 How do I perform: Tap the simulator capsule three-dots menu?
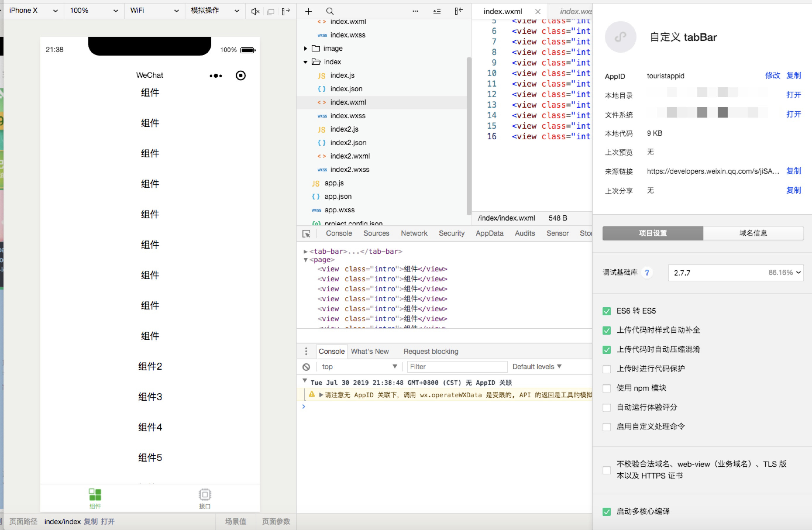[216, 76]
